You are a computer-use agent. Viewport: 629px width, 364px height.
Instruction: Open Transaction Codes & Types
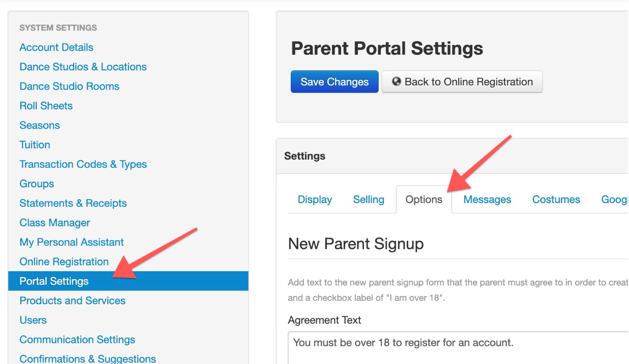click(83, 164)
